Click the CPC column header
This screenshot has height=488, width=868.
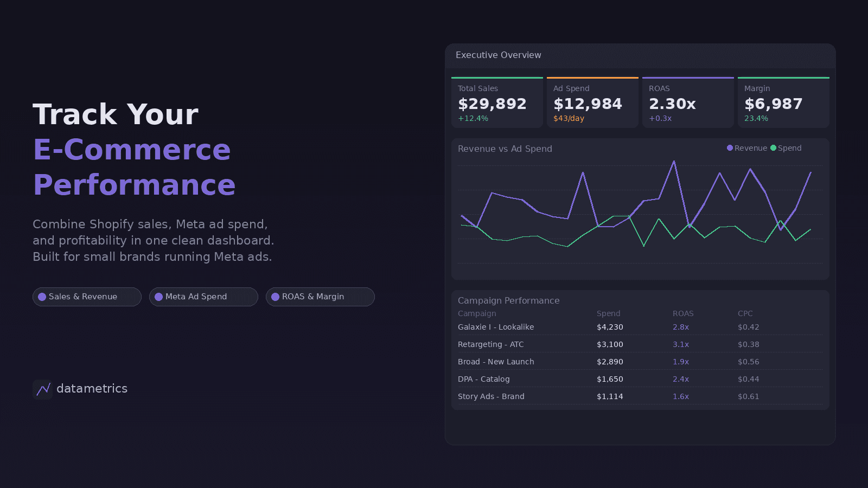(745, 313)
